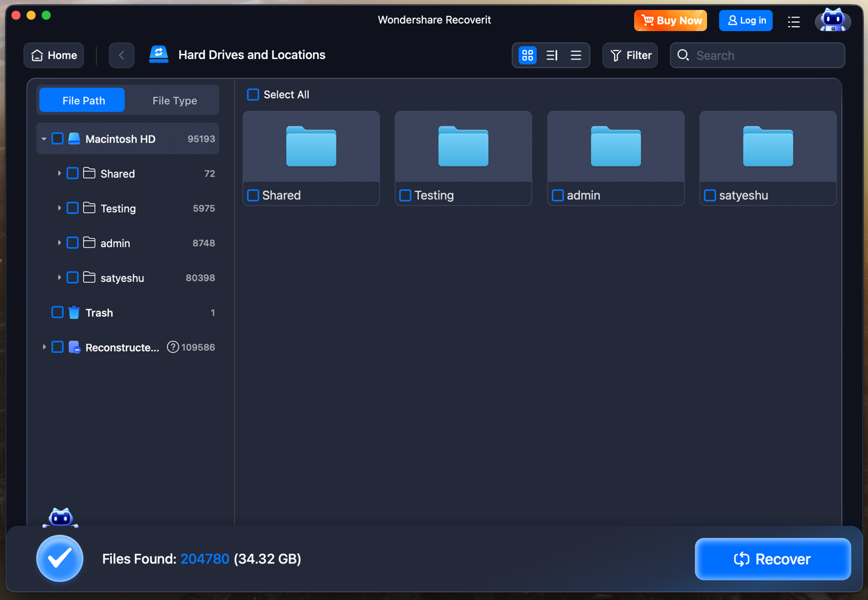Expand the Shared folder node
This screenshot has height=600, width=868.
click(59, 173)
